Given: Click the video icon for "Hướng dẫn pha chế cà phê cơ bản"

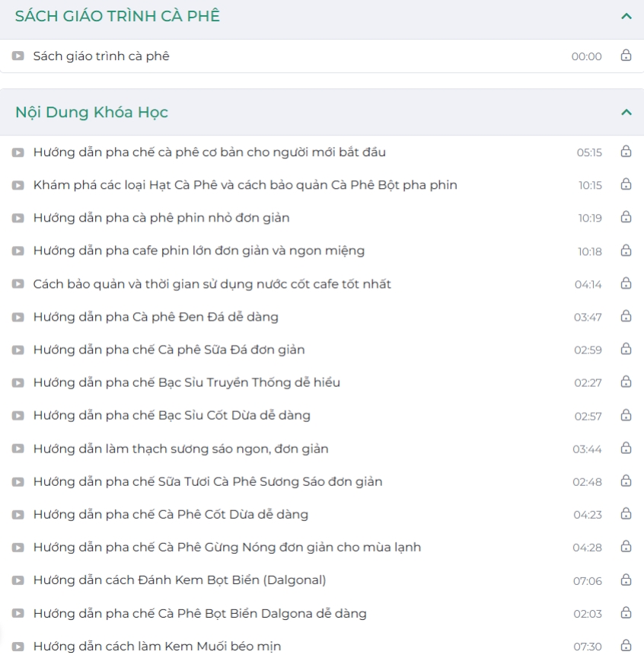Looking at the screenshot, I should [x=18, y=152].
